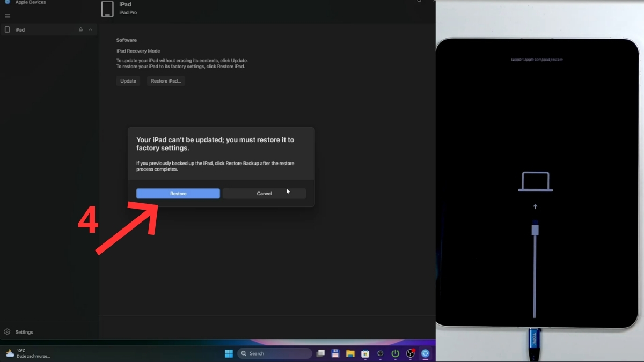The width and height of the screenshot is (644, 362).
Task: Open Microsoft Store from the taskbar
Action: (x=365, y=353)
